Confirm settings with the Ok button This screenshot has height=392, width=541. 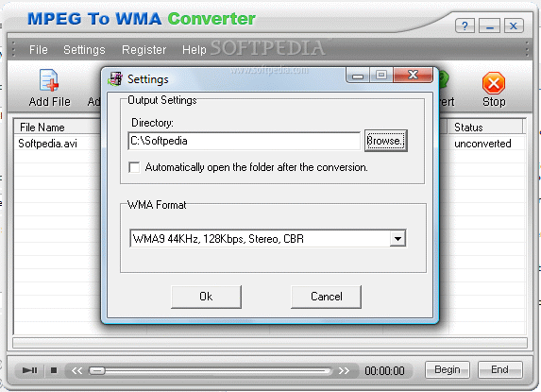[x=206, y=297]
